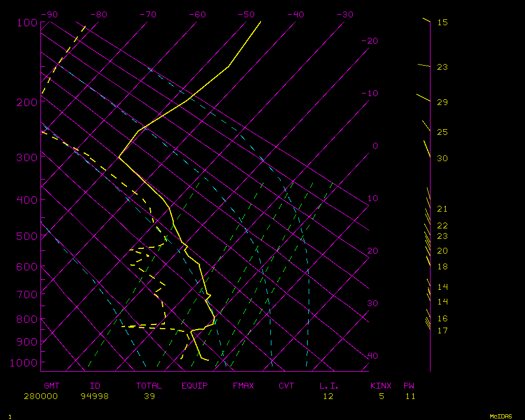This screenshot has height=420, width=525.
Task: Select the L.I. value 12
Action: 328,396
